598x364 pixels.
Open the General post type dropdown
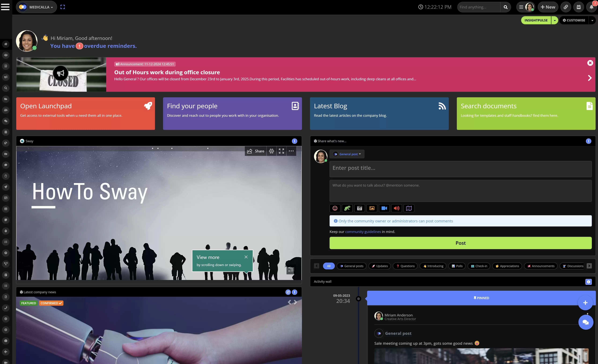click(x=347, y=154)
